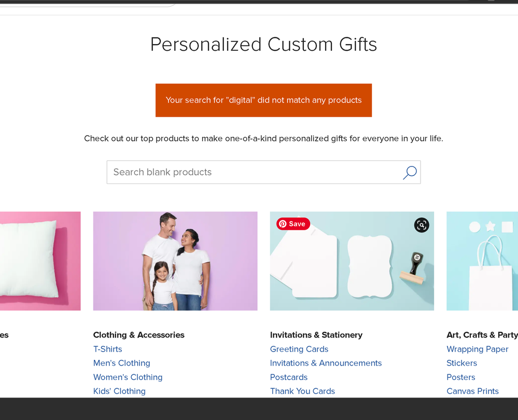Click the white gift bag image
The image size is (518, 420).
click(482, 261)
